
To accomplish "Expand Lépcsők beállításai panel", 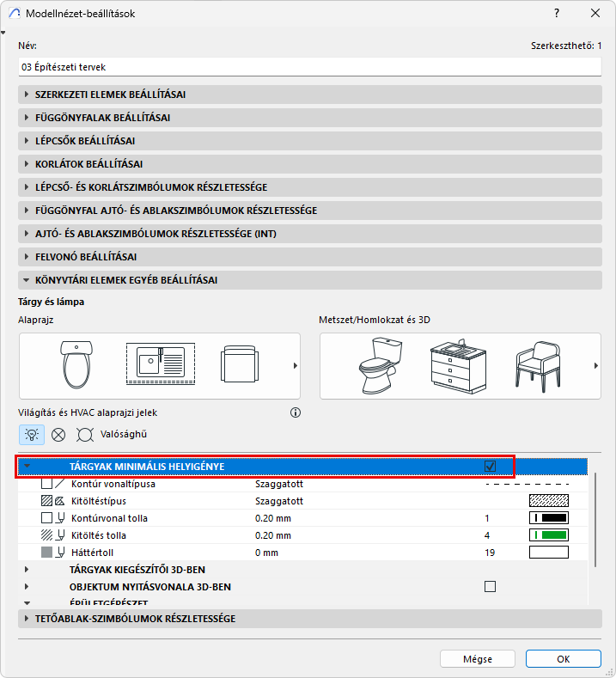I will 309,141.
